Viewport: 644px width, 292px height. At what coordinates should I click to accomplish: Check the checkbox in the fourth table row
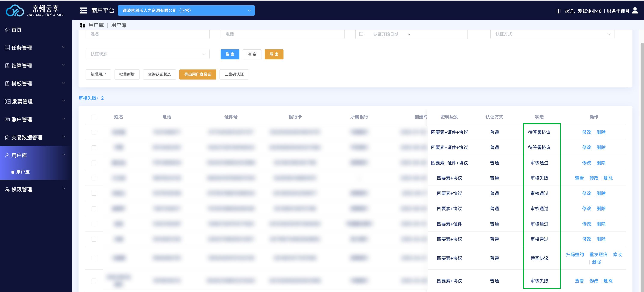click(x=94, y=178)
